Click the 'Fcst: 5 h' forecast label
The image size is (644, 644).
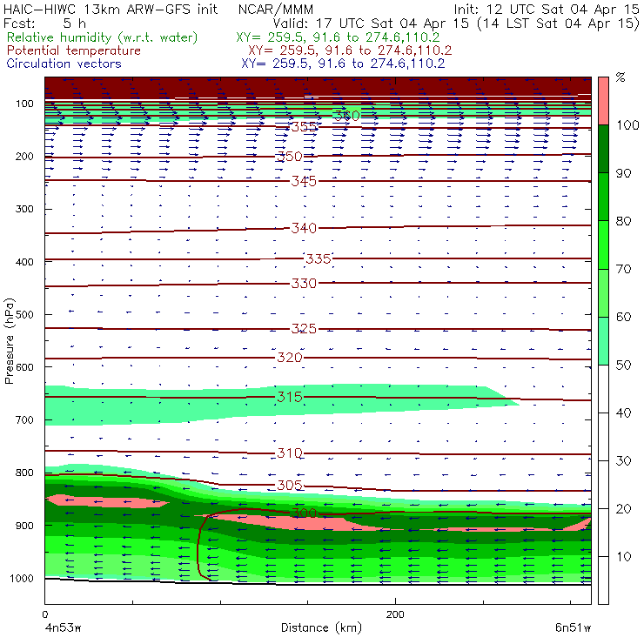pos(44,23)
